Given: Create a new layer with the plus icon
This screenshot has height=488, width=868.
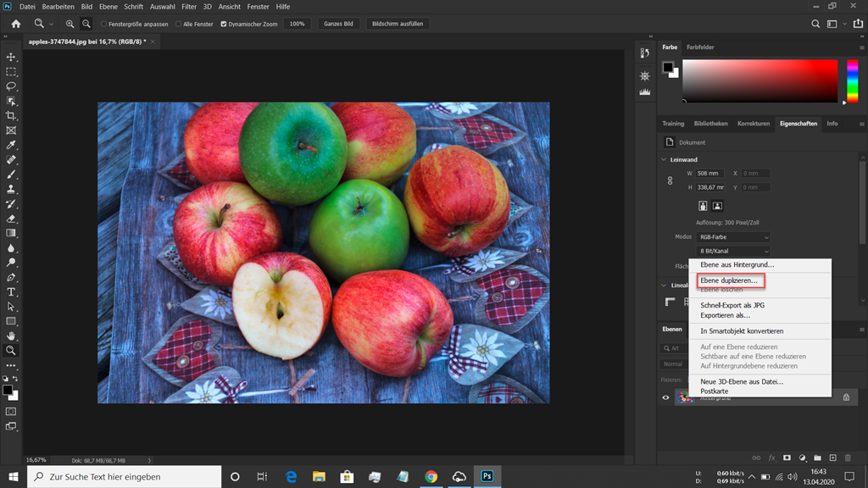Looking at the screenshot, I should point(832,457).
